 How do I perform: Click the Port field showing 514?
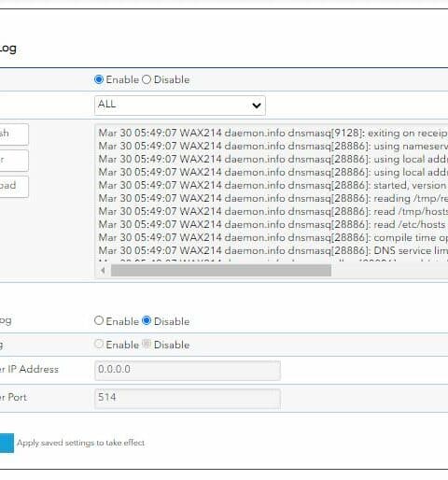188,399
